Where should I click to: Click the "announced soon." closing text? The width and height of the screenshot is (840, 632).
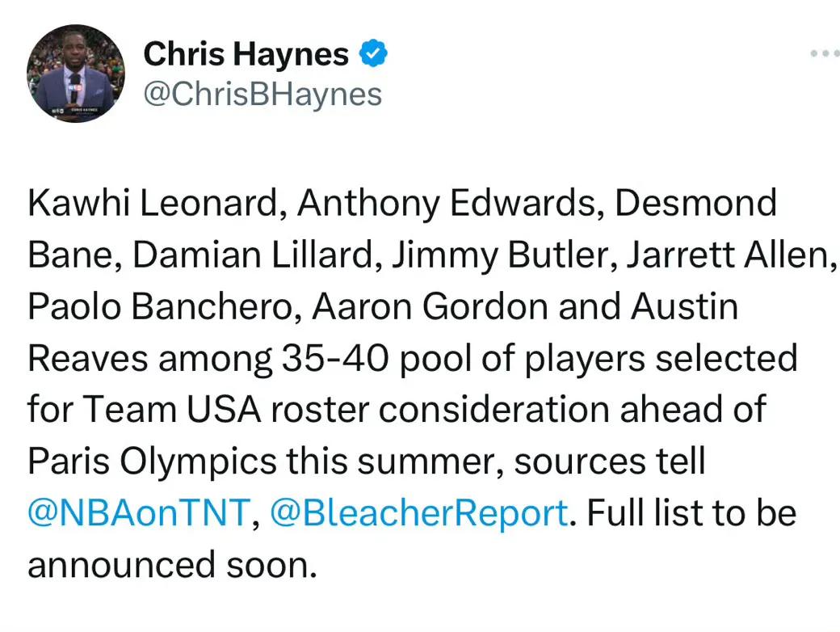tap(172, 565)
